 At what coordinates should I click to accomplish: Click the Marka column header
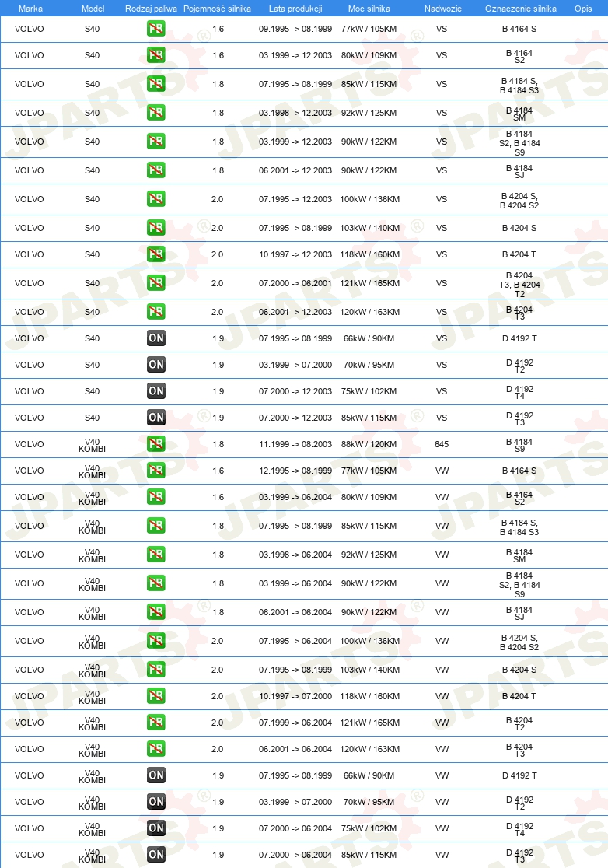30,9
